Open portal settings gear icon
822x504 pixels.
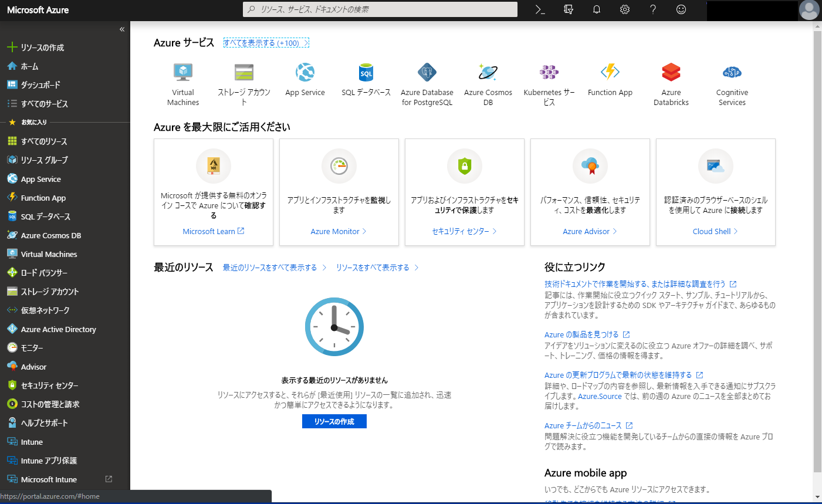[625, 9]
